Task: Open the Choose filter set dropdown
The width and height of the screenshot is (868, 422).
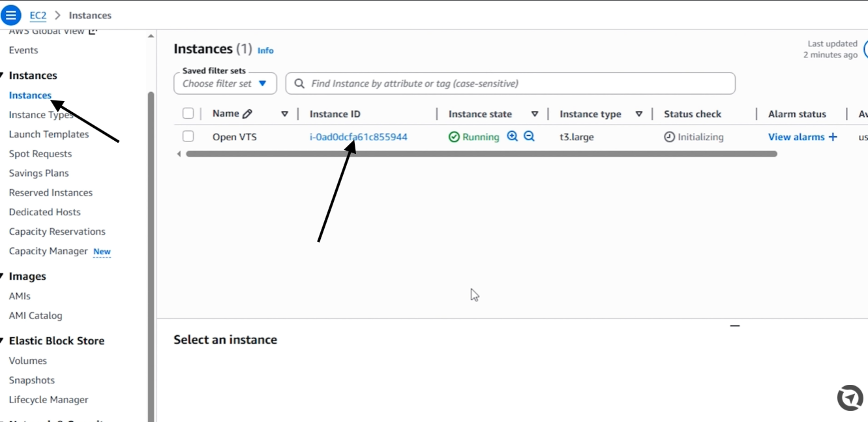Action: tap(226, 83)
